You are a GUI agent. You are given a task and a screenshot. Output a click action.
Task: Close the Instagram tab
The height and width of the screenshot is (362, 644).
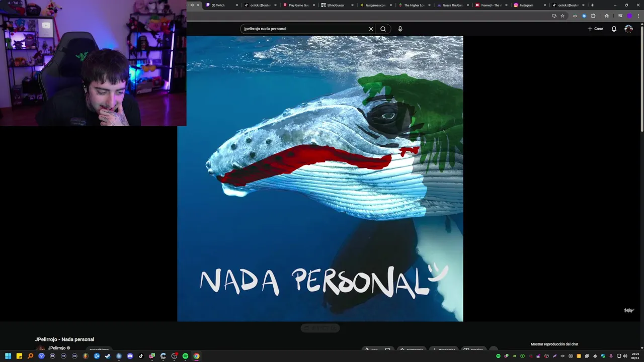point(544,5)
